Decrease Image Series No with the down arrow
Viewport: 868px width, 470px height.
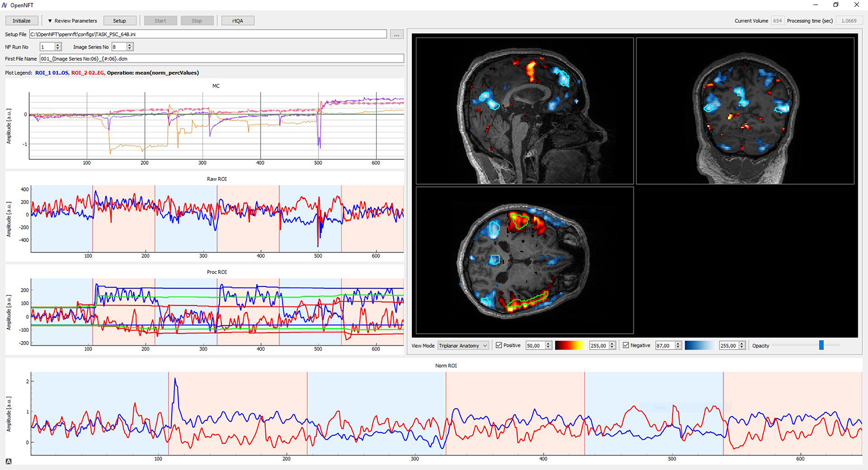point(130,49)
